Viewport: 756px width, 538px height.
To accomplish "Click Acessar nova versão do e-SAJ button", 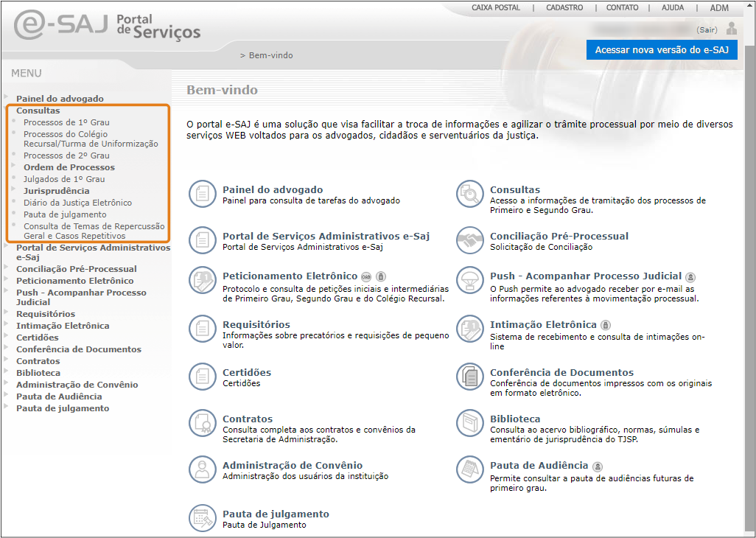I will point(661,49).
